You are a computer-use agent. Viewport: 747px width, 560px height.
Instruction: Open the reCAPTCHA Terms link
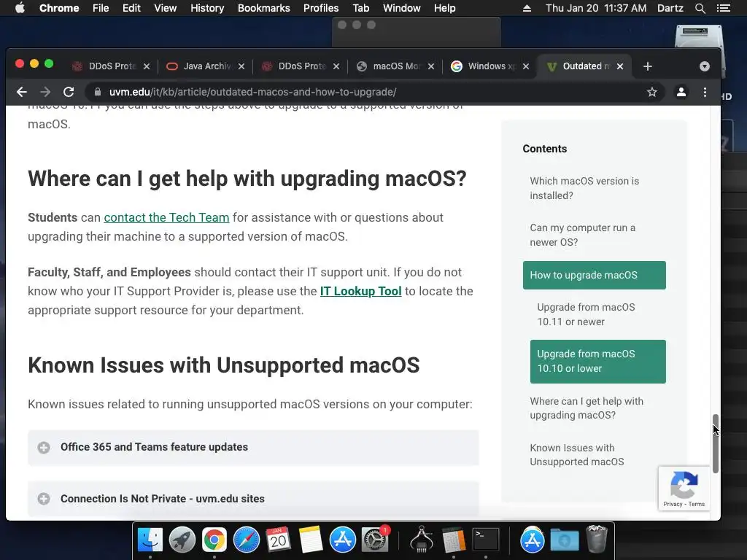pyautogui.click(x=697, y=504)
